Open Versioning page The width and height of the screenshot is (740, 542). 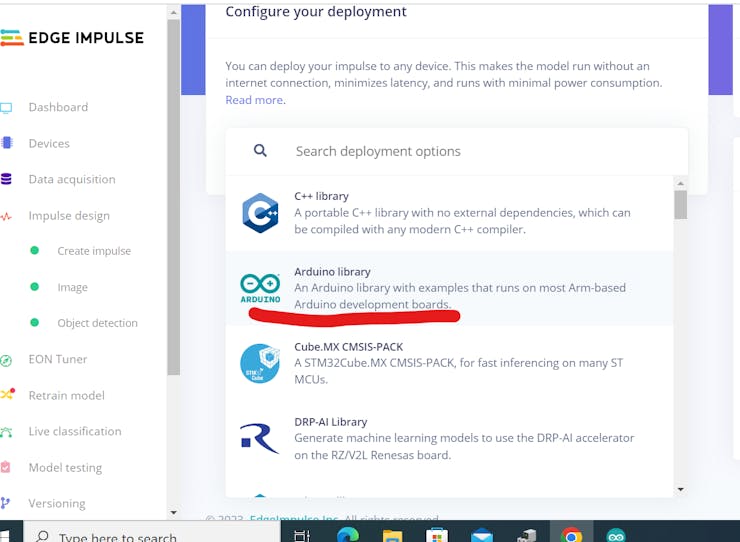point(57,503)
